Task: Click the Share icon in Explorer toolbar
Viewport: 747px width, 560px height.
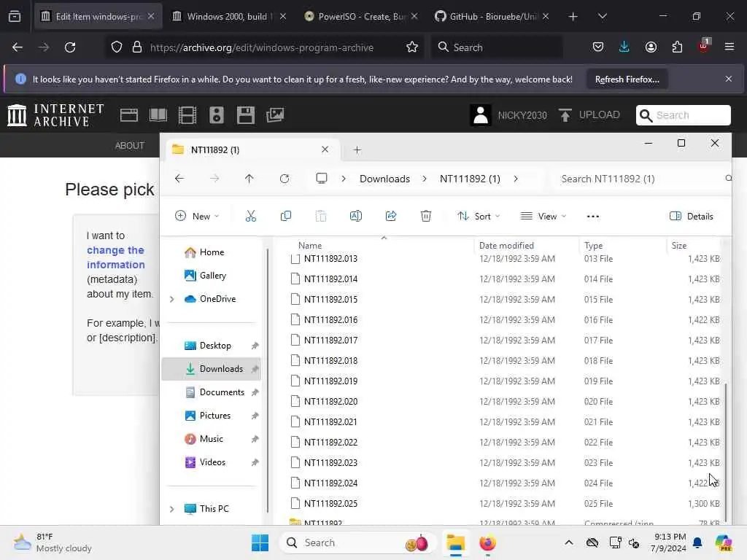Action: coord(391,216)
